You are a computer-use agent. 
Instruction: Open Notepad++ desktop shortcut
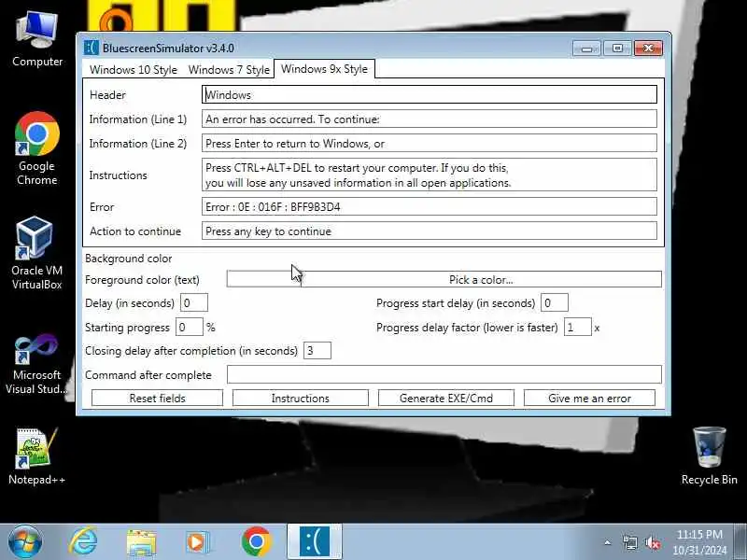[36, 456]
